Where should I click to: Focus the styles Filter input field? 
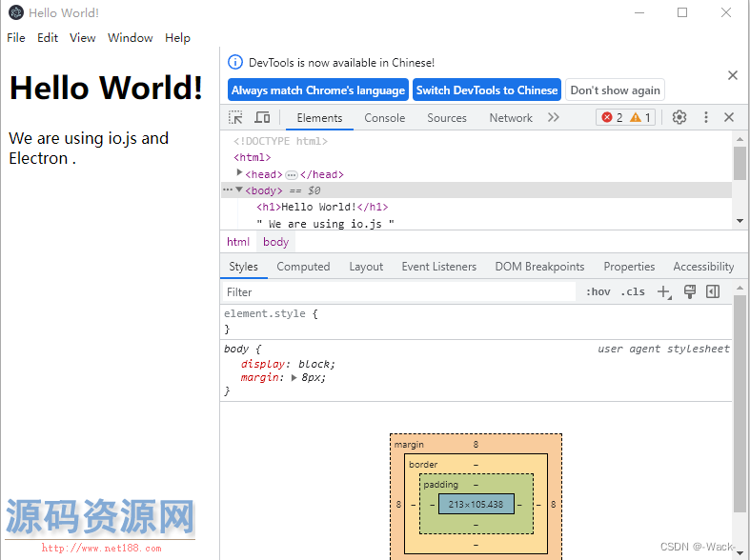click(398, 292)
